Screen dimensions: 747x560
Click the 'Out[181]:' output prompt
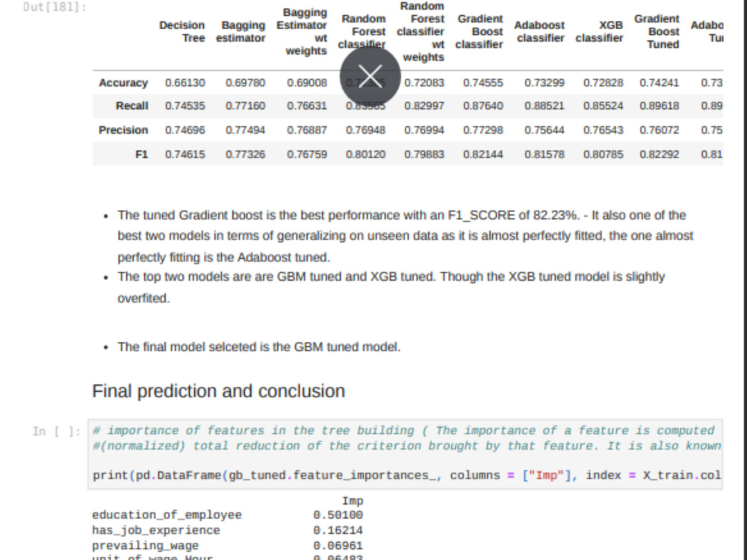(x=55, y=7)
